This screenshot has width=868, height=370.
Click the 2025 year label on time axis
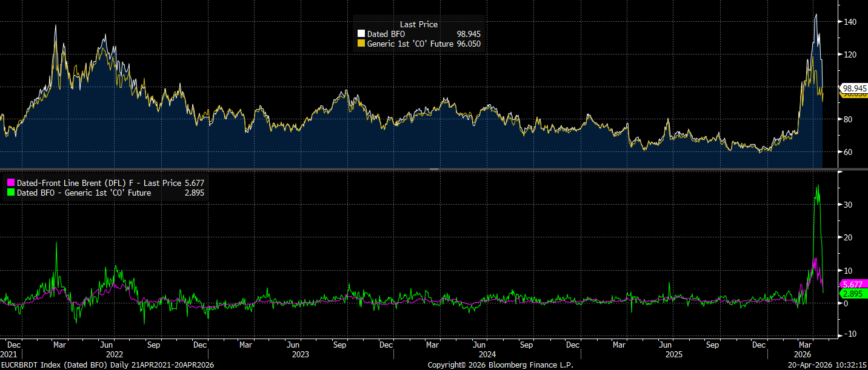point(674,354)
